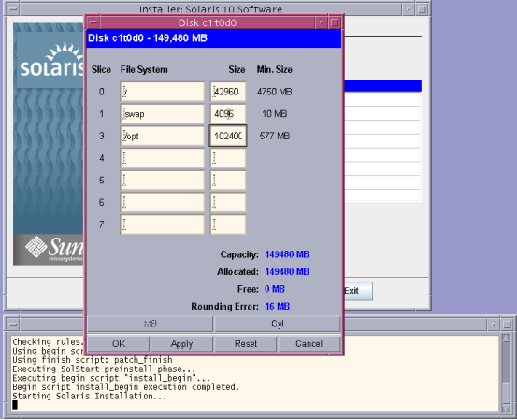Click the console scrollbar down arrow
Screen dimensions: 517x420
pyautogui.click(x=506, y=409)
